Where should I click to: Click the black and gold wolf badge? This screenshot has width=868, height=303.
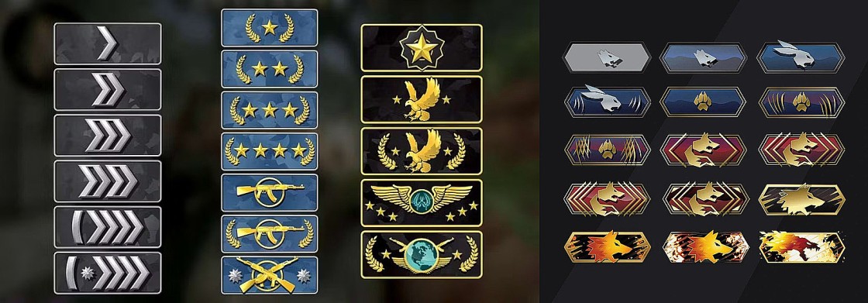(x=801, y=199)
